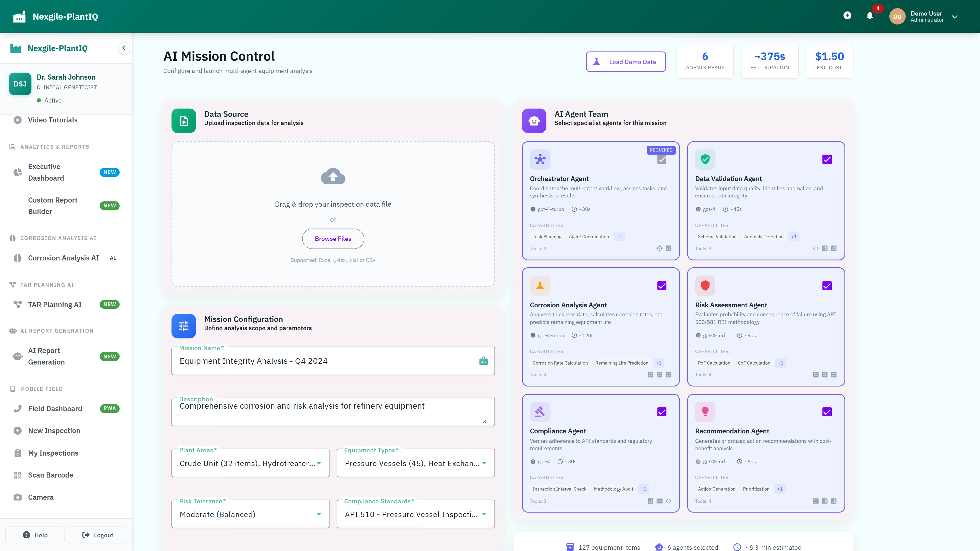Click the Browse Files button

[333, 239]
